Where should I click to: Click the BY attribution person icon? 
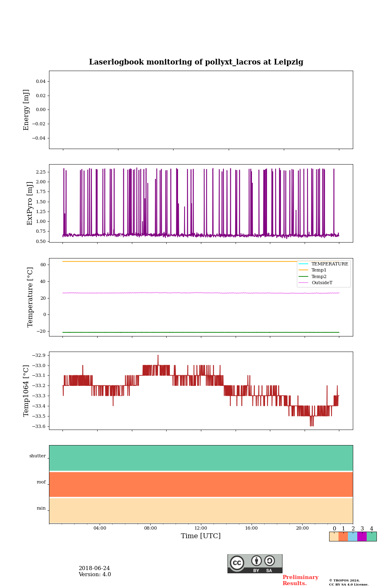tap(256, 561)
